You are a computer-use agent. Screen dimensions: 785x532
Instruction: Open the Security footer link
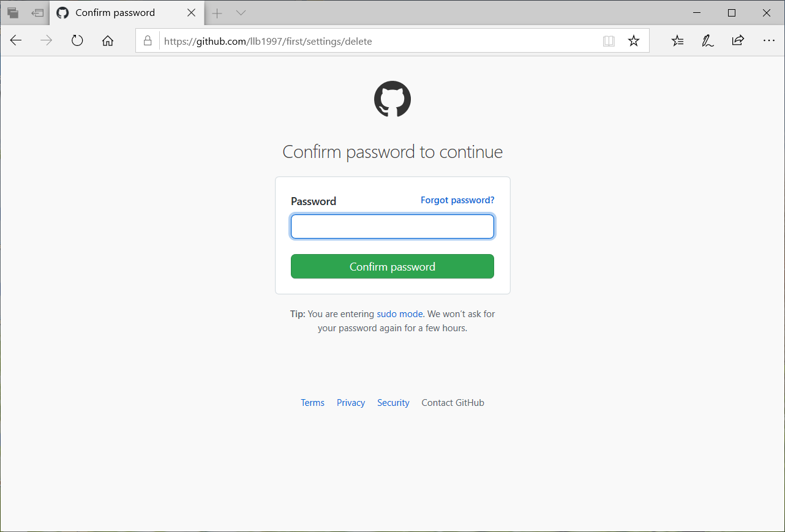pos(393,402)
